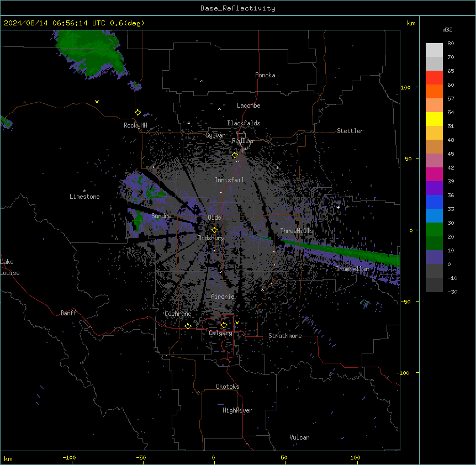Click the Limestone label

point(84,197)
